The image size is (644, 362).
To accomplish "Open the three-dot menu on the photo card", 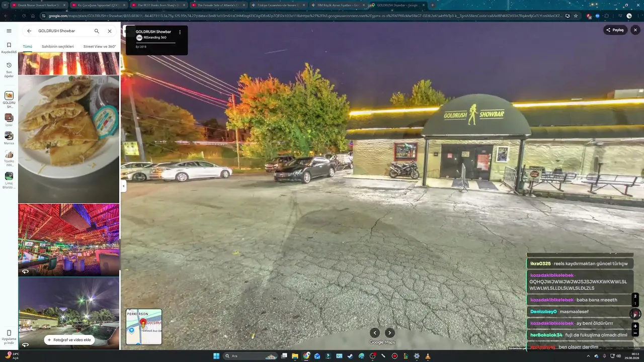I will (x=180, y=32).
